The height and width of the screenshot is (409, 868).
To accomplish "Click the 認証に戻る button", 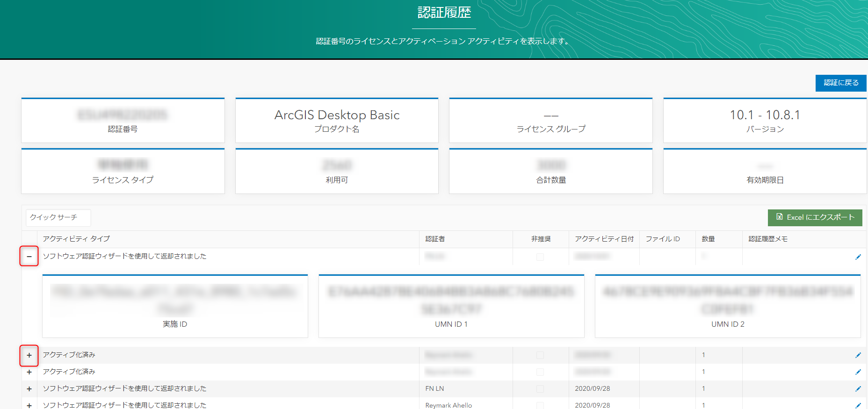I will [x=841, y=83].
